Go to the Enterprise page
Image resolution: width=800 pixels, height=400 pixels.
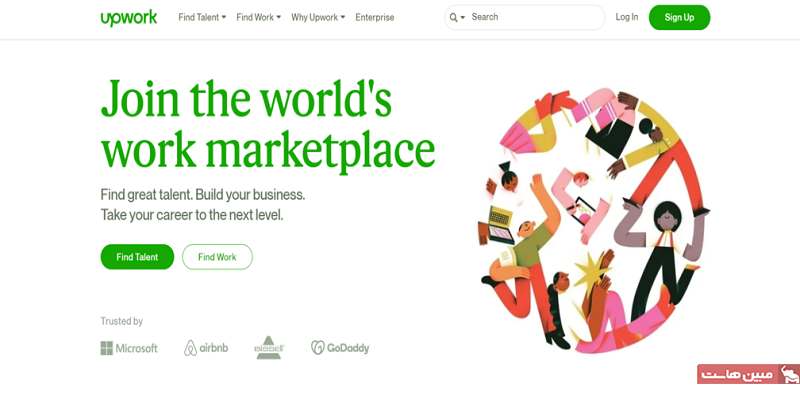(x=374, y=17)
